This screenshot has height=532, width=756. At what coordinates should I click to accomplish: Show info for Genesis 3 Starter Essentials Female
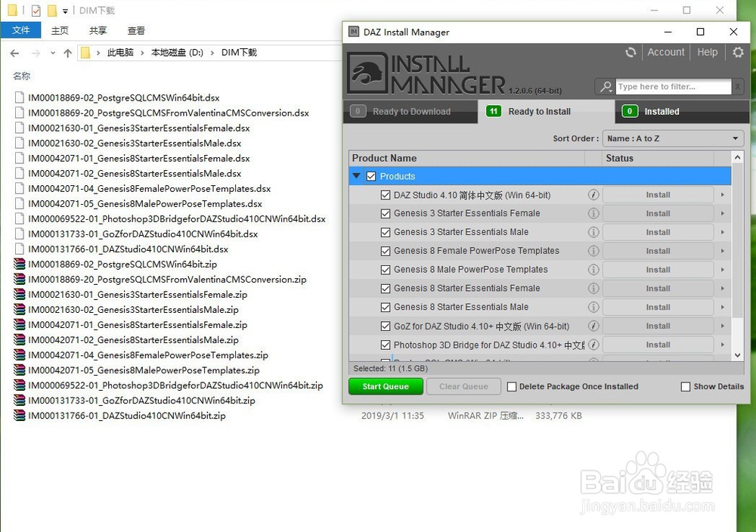pos(593,213)
